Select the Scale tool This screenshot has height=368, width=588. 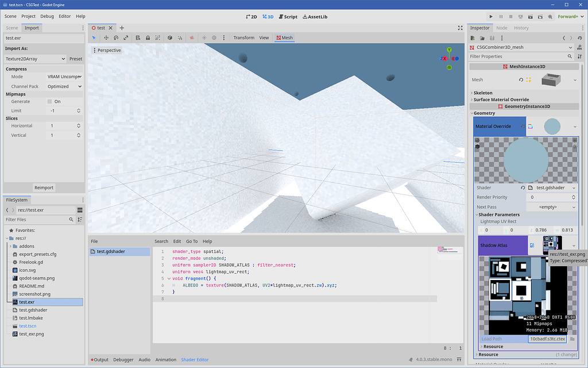point(127,37)
